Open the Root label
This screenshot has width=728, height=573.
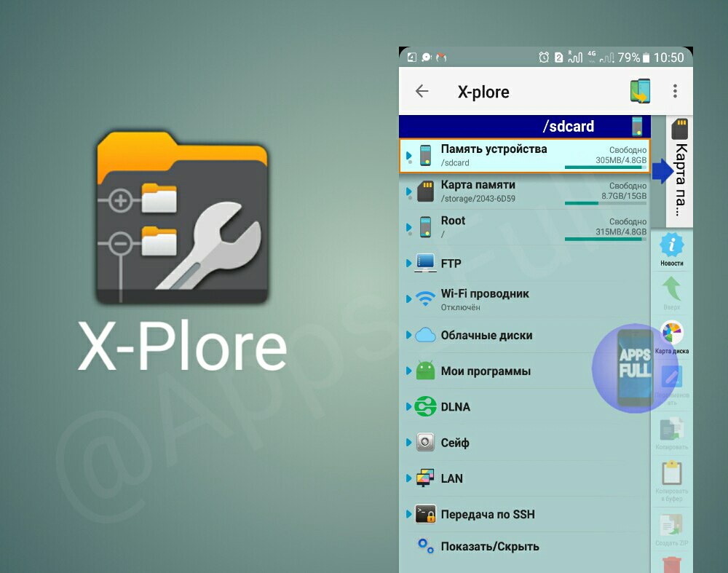click(453, 221)
